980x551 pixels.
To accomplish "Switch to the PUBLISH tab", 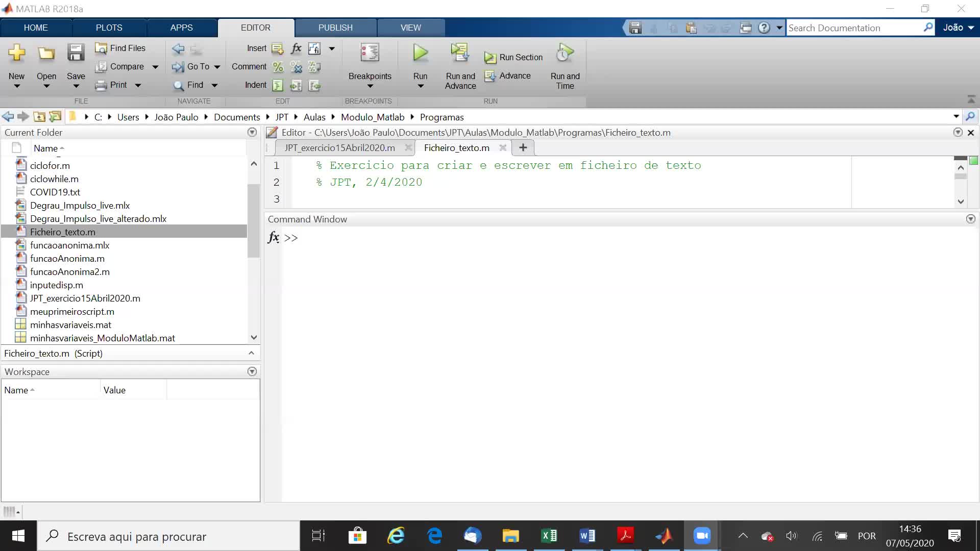I will pos(335,28).
